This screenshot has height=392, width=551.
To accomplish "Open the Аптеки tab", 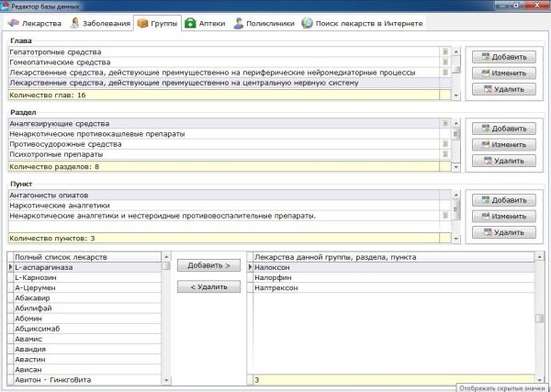I will (205, 24).
